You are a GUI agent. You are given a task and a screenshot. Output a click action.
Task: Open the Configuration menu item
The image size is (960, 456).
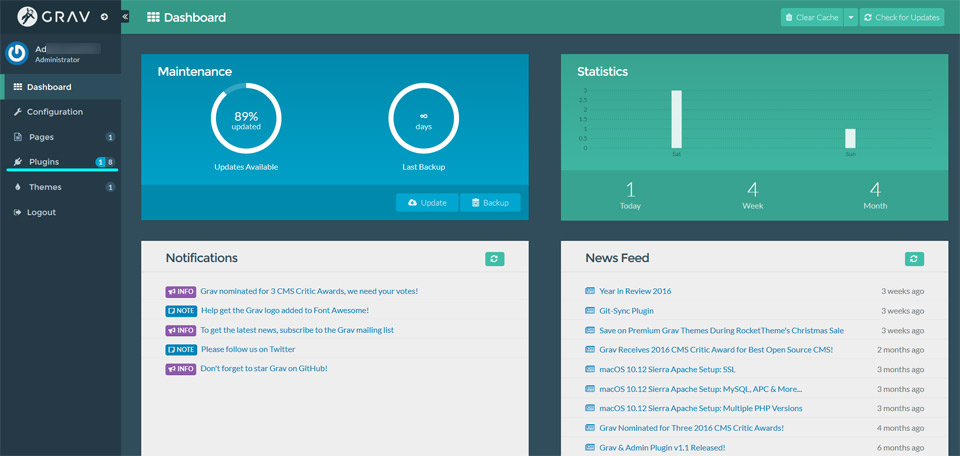[x=61, y=112]
